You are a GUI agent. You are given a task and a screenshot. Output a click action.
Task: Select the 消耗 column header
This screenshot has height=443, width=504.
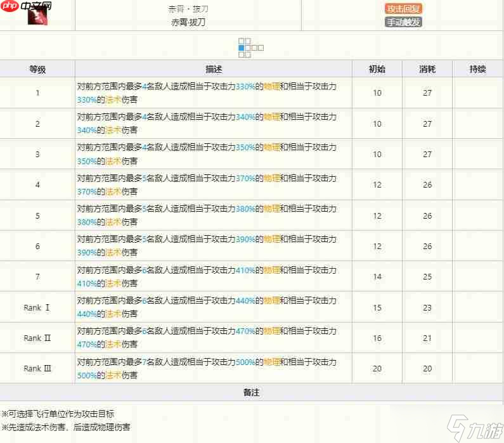[427, 69]
